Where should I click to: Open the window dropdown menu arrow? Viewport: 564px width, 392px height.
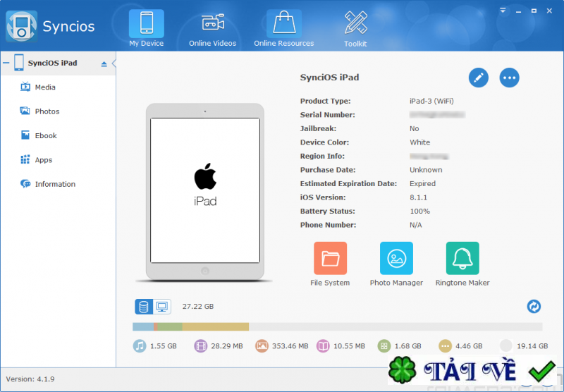[503, 11]
